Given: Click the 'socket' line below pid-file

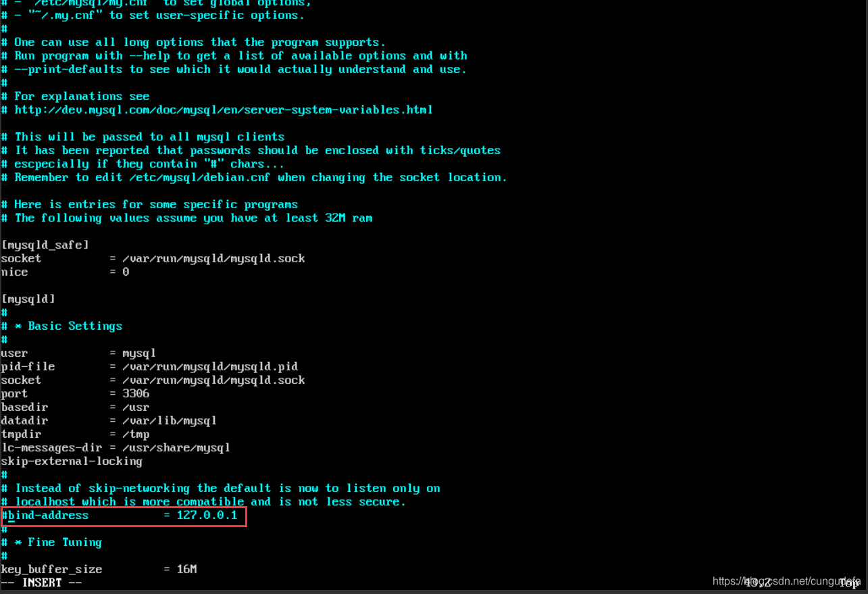Looking at the screenshot, I should tap(153, 380).
